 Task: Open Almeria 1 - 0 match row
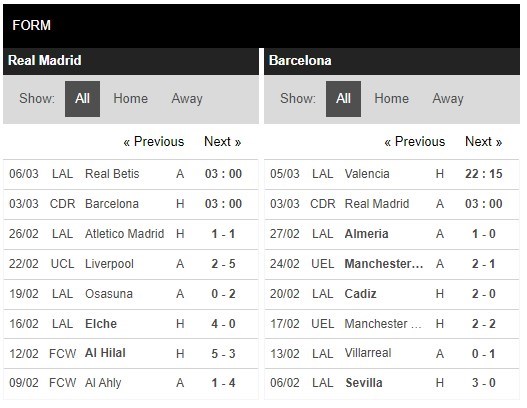click(392, 234)
